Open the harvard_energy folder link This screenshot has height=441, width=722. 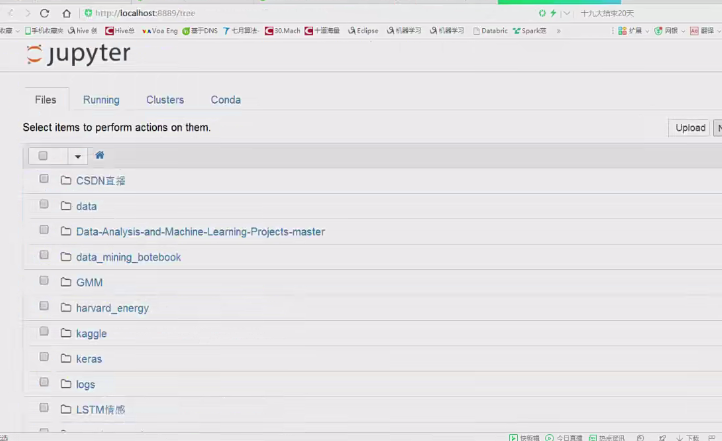(112, 308)
